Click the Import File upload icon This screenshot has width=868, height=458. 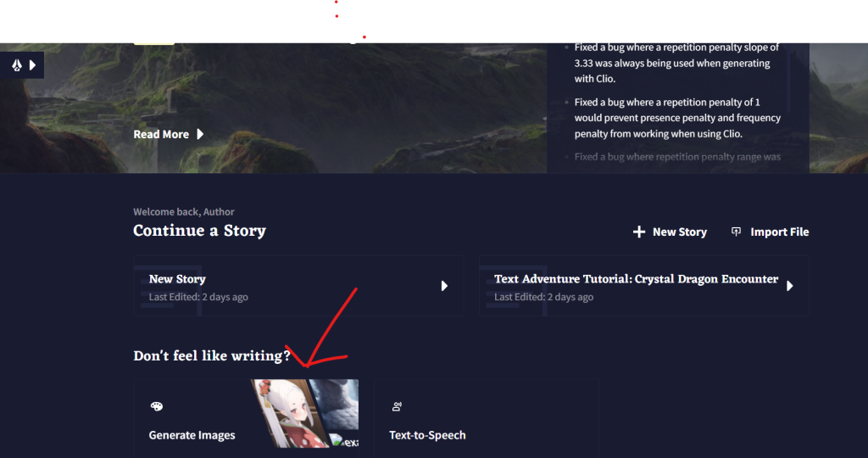point(736,232)
